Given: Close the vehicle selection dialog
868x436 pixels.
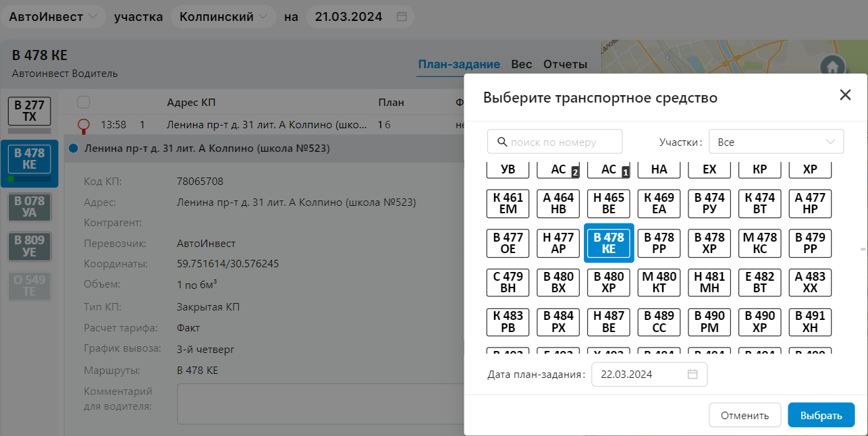Looking at the screenshot, I should pyautogui.click(x=845, y=95).
